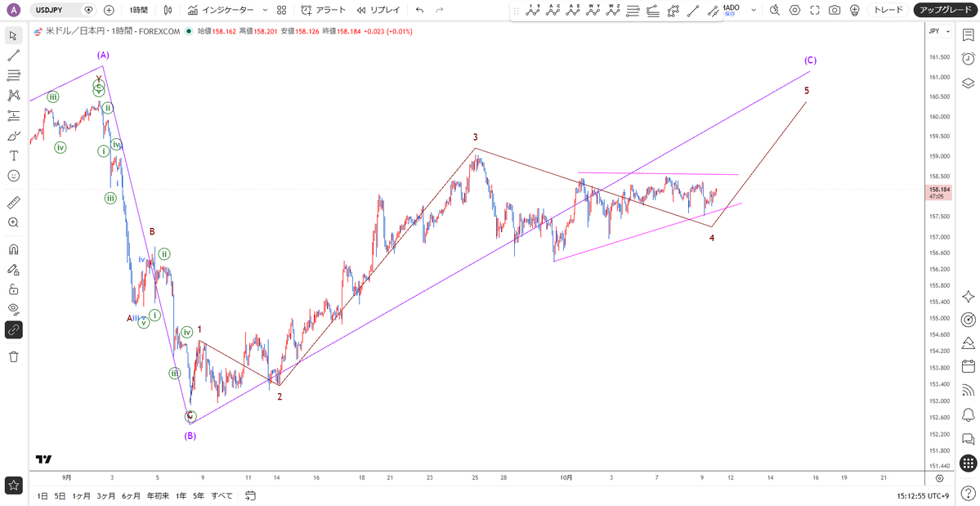980x506 pixels.
Task: Take a chart snapshot with camera icon
Action: [835, 10]
